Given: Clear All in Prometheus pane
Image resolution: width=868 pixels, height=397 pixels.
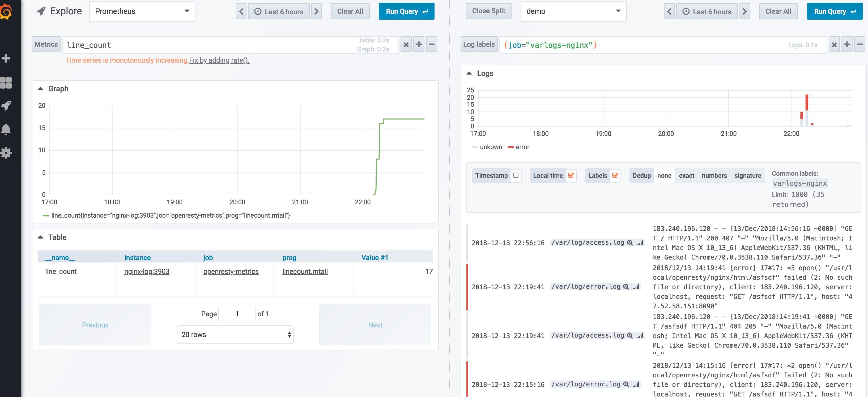Looking at the screenshot, I should [350, 11].
